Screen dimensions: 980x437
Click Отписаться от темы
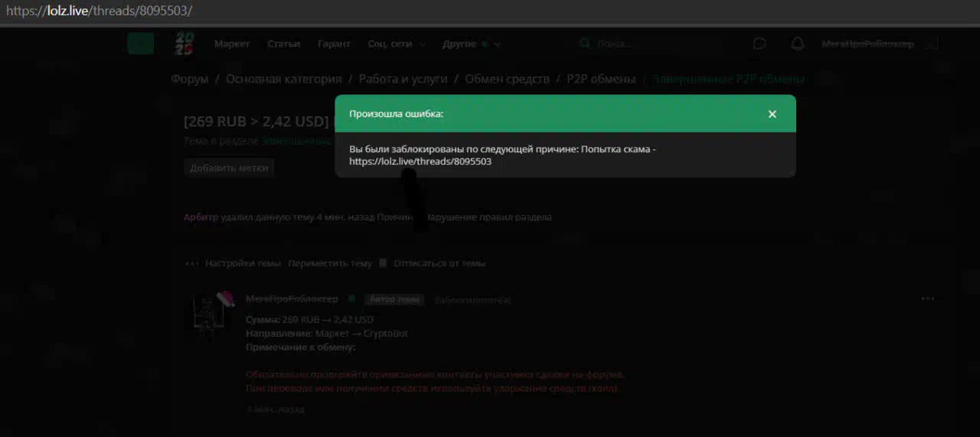pyautogui.click(x=439, y=263)
